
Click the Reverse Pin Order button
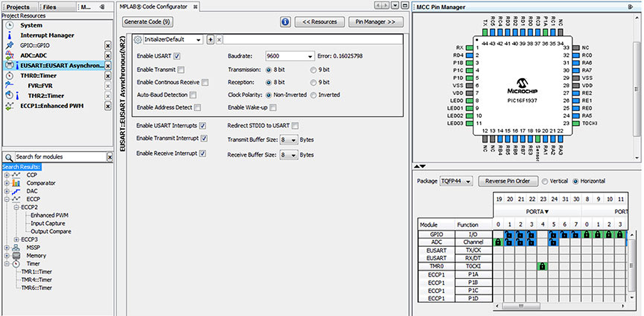point(507,181)
